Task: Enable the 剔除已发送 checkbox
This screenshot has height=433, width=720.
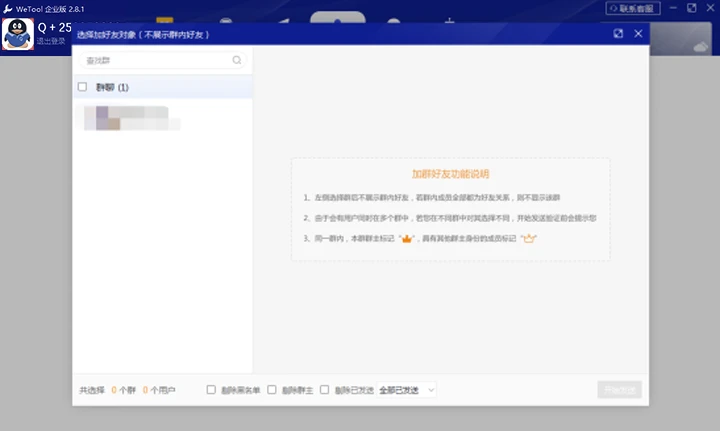Action: pos(325,390)
